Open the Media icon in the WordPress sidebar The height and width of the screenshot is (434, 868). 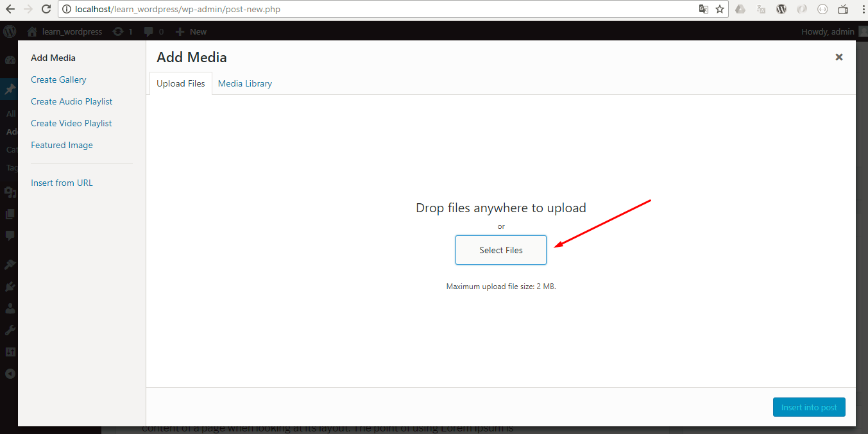coord(10,192)
